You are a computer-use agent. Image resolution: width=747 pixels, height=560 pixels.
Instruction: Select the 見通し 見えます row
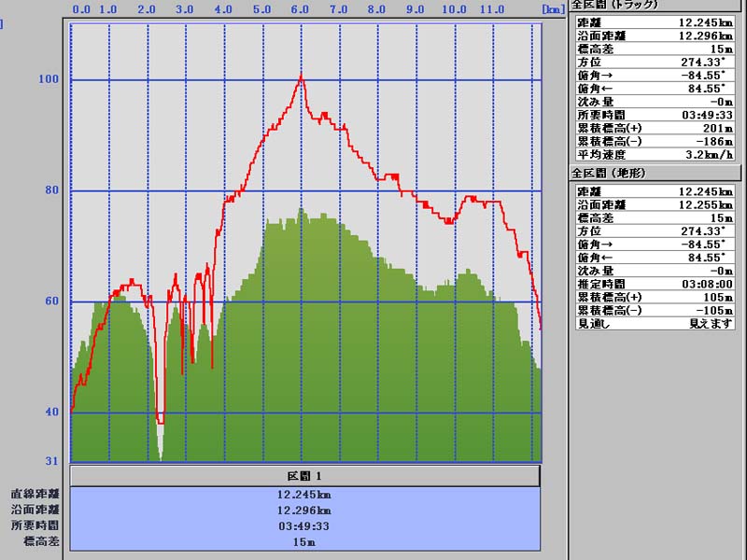click(x=652, y=323)
